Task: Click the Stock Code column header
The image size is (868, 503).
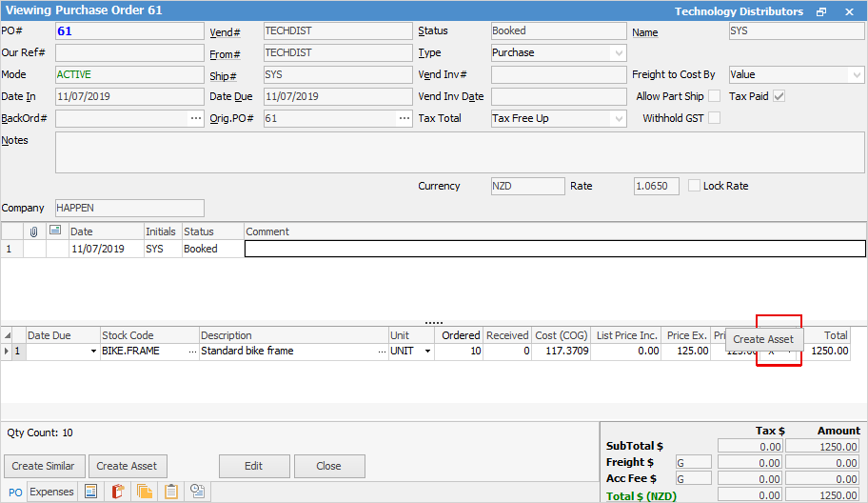Action: point(149,335)
